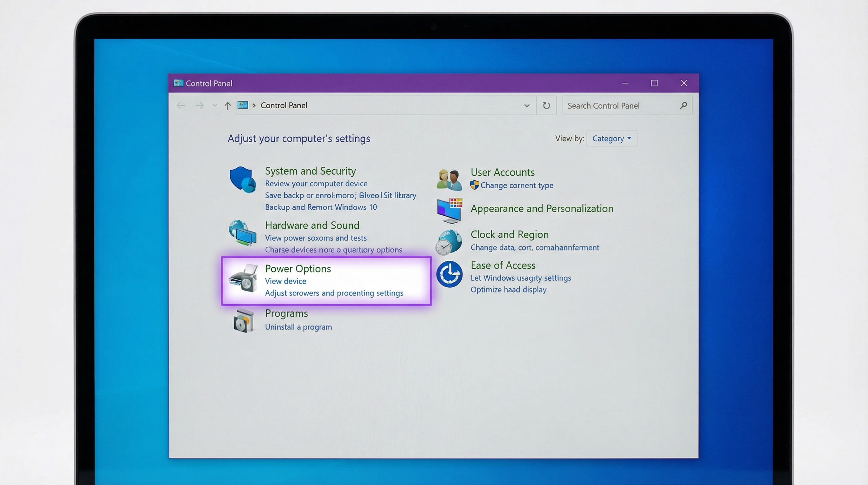Open Backup and Remort Windows 10 link
This screenshot has height=485, width=868.
tap(320, 207)
